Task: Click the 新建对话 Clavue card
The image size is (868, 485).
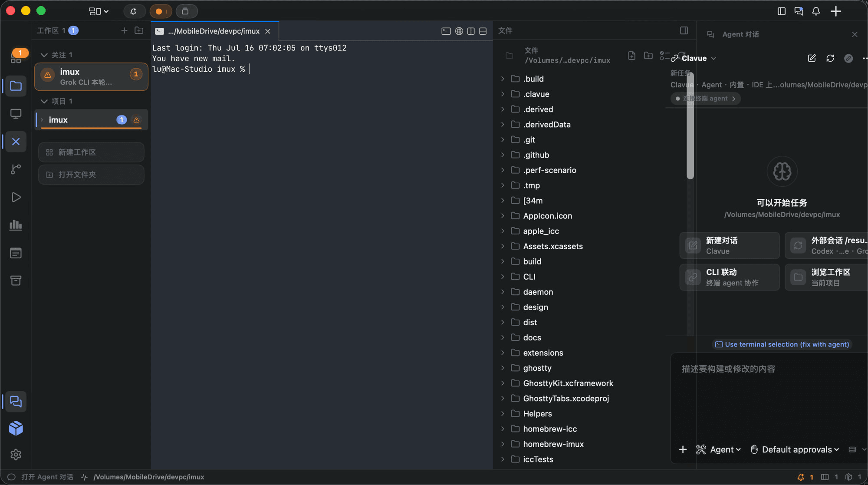Action: click(x=730, y=245)
